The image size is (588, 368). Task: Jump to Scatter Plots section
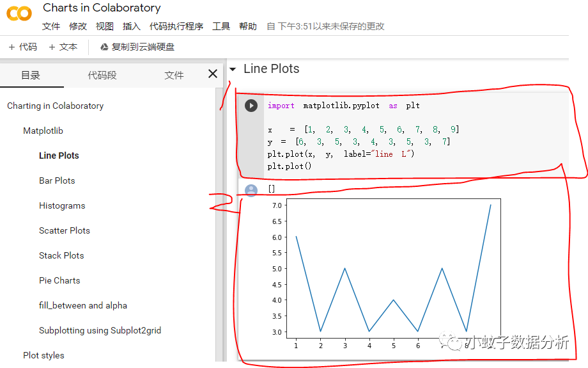click(x=65, y=230)
